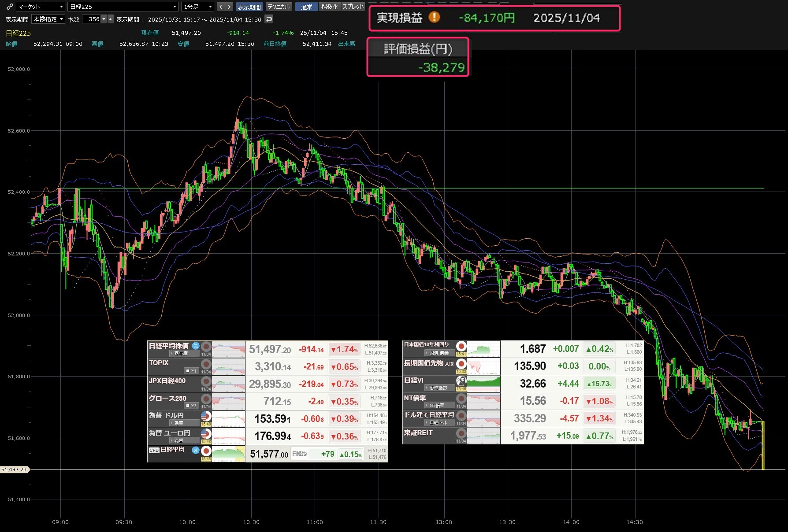Click the next chart arrow button
Viewport: 788px width, 532px height.
229,7
